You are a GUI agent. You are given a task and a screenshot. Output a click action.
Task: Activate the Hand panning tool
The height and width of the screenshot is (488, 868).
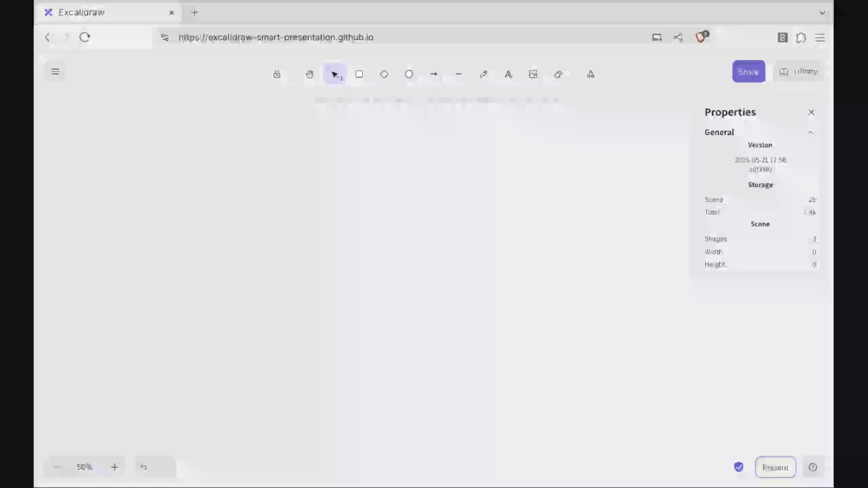(x=310, y=74)
